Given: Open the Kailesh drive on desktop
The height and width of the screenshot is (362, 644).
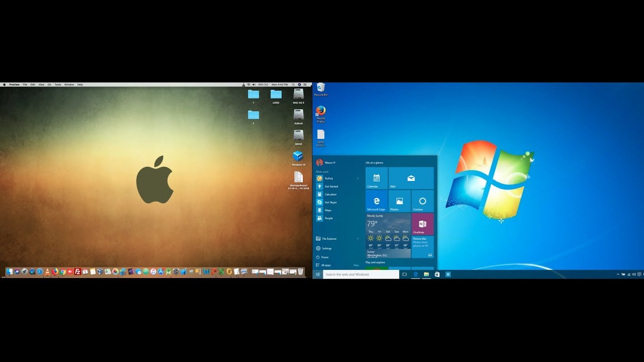Looking at the screenshot, I should coord(298,117).
